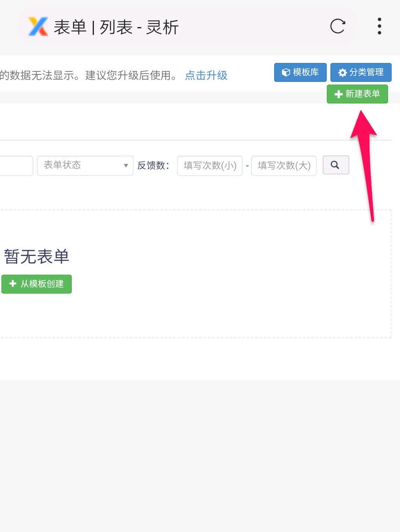Focus the partially visible input left of 表单状态
Screen dimensions: 400x532
click(16, 166)
